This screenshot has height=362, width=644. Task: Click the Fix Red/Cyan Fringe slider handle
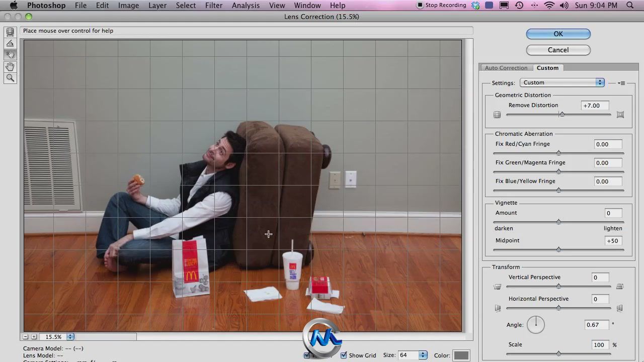click(x=558, y=153)
